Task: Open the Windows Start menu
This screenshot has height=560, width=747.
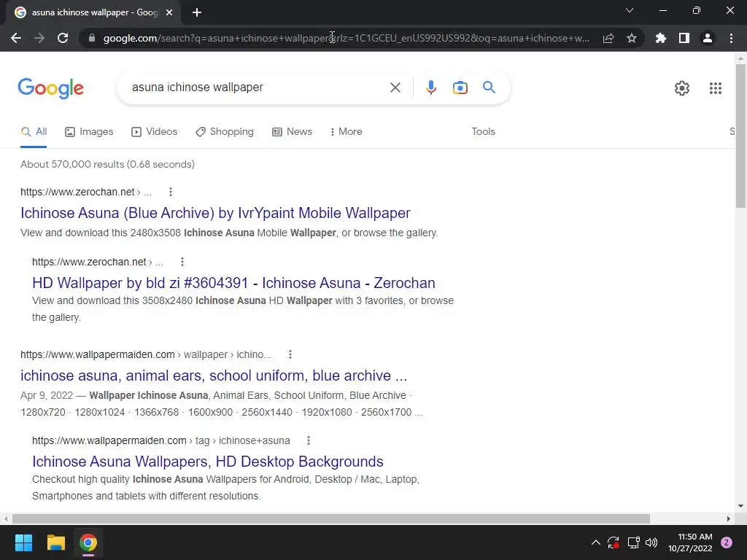Action: click(x=23, y=542)
